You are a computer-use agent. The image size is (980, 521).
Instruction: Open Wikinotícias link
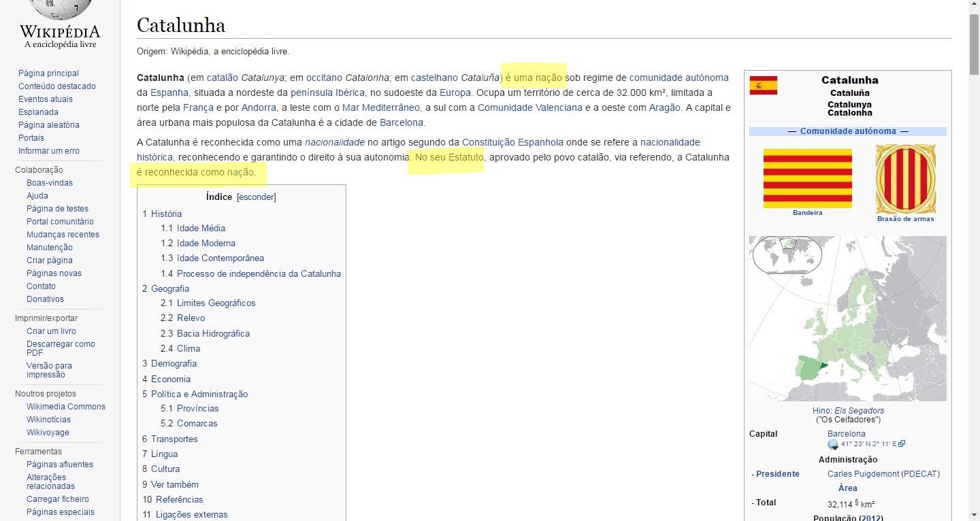pyautogui.click(x=48, y=419)
